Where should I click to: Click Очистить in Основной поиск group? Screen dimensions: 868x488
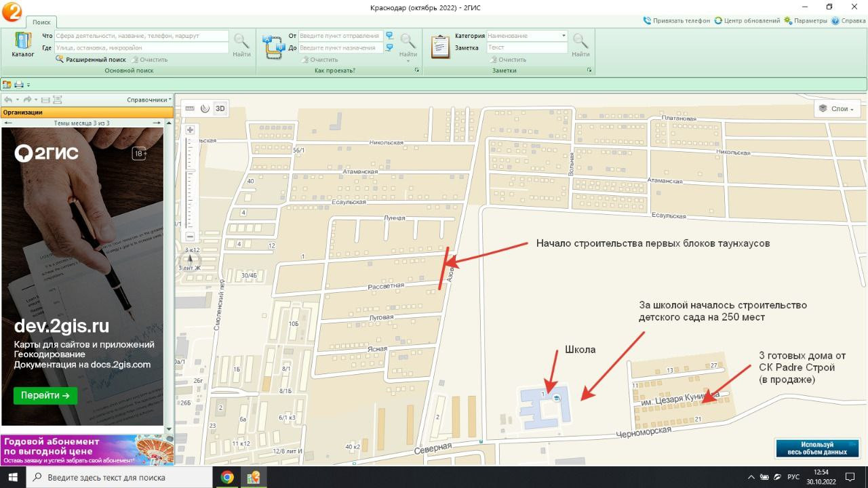[x=149, y=60]
